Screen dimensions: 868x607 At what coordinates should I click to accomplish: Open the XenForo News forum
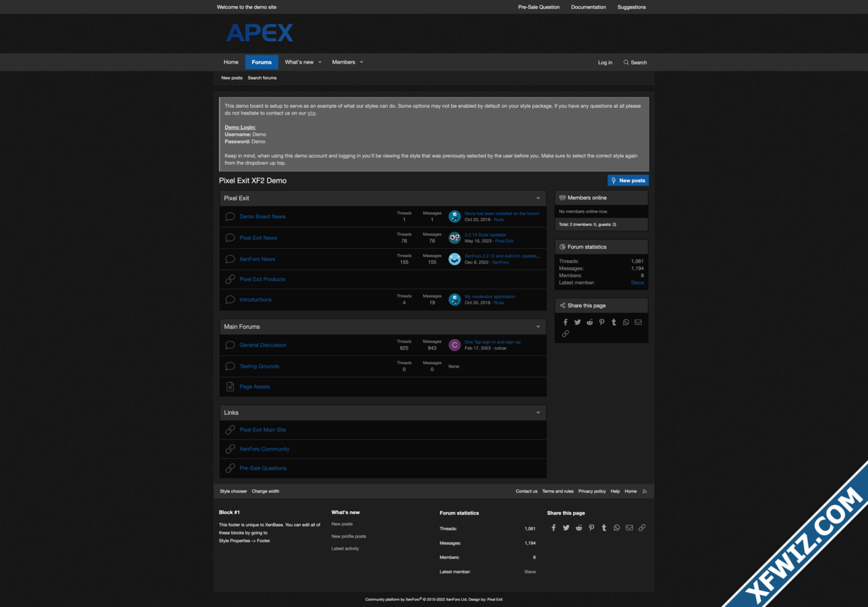click(258, 259)
